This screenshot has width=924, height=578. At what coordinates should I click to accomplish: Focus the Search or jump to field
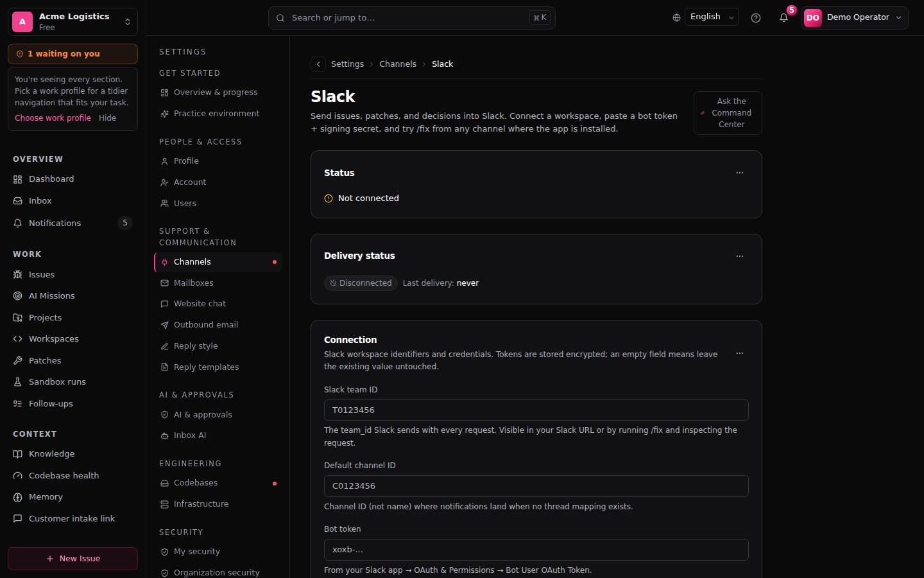[412, 18]
